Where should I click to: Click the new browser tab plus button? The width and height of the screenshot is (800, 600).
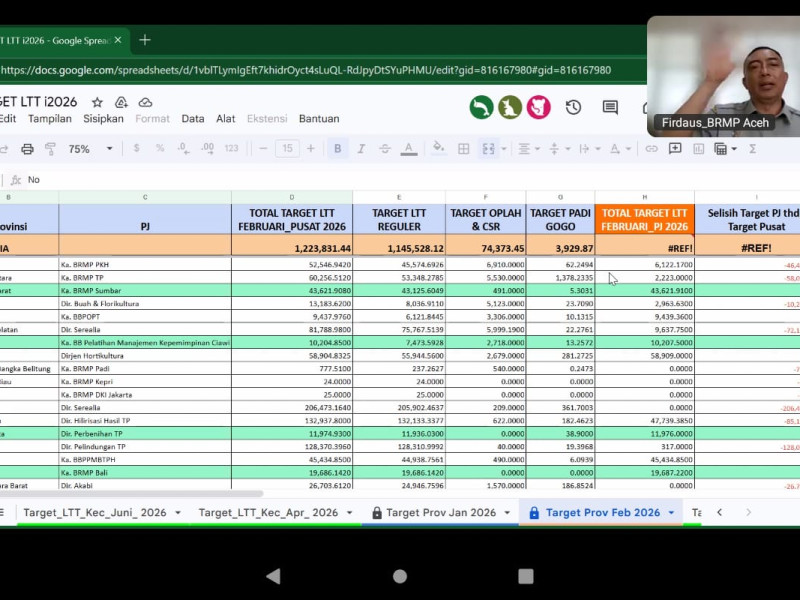pyautogui.click(x=145, y=40)
